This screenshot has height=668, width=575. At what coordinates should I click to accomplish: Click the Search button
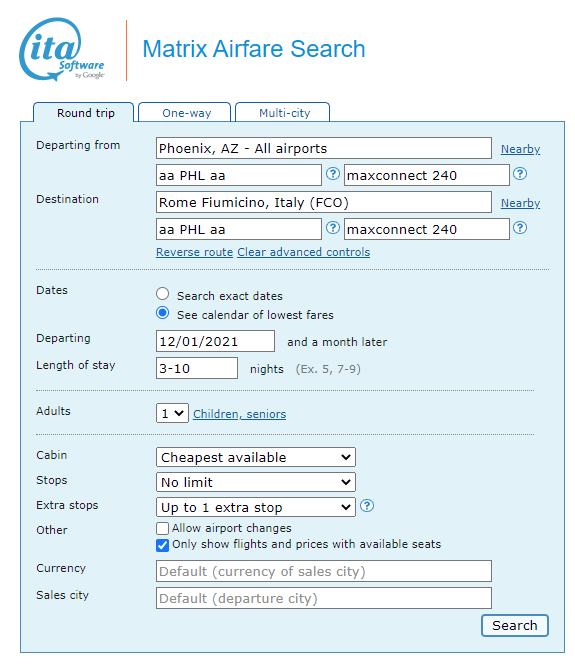[515, 625]
